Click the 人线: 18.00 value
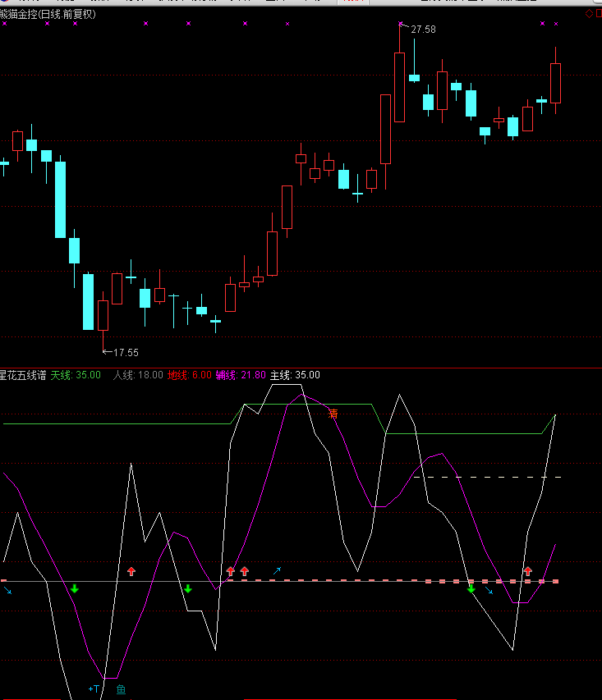Viewport: 602px width, 700px height. pos(138,375)
